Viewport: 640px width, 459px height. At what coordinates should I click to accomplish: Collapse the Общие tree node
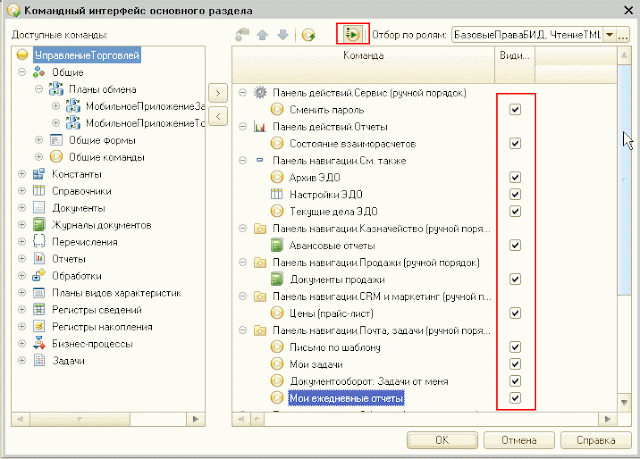(22, 72)
